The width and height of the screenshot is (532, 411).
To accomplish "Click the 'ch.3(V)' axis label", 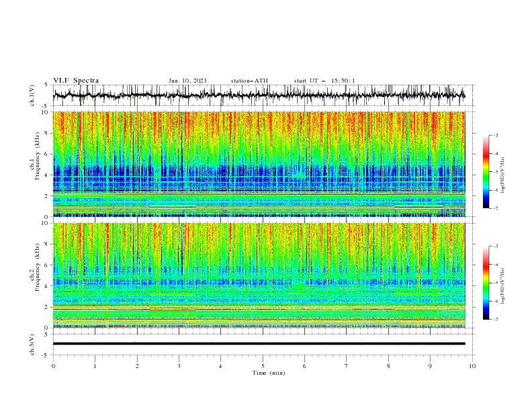I will [x=32, y=345].
